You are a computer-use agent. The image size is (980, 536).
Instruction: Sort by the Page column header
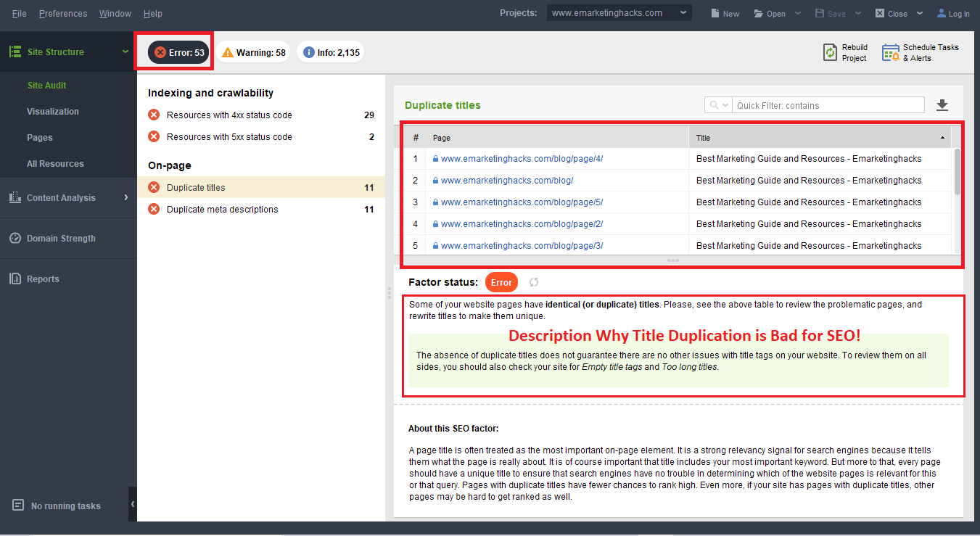tap(557, 137)
